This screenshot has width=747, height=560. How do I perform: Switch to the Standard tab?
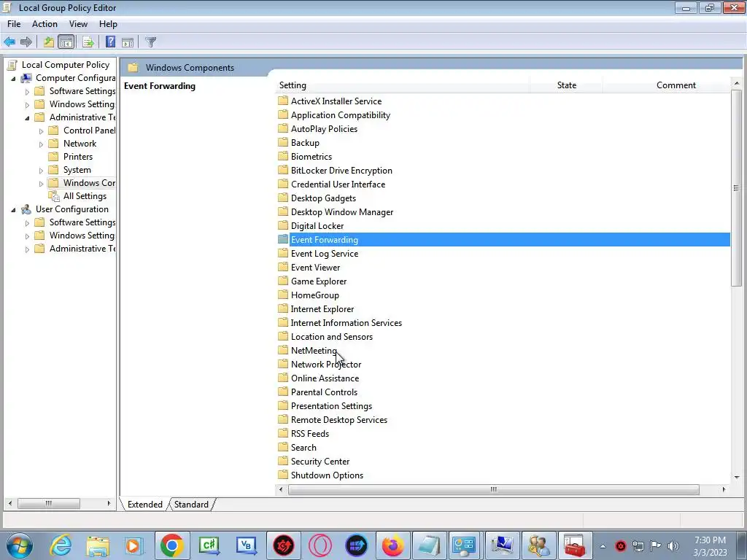(191, 505)
